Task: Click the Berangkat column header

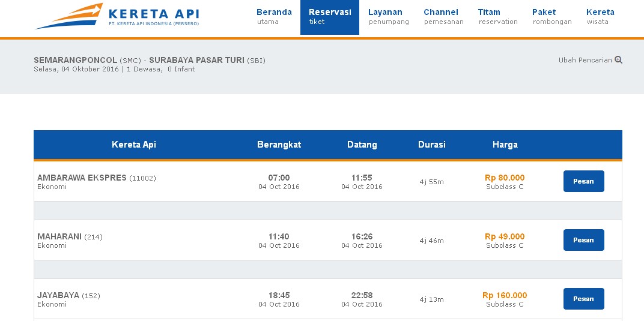Action: click(x=279, y=145)
